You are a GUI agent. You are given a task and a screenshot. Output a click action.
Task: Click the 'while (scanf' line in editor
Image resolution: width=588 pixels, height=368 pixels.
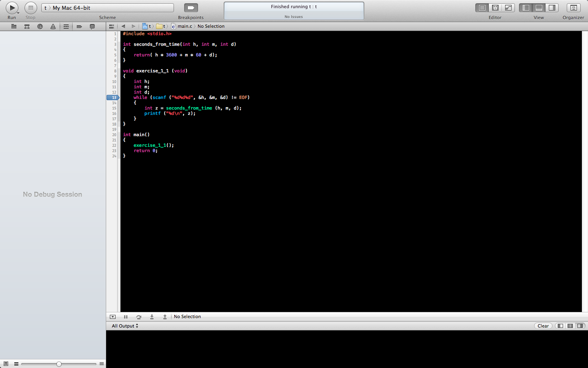192,97
